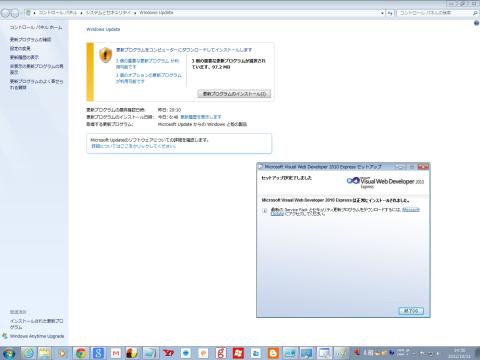Click the search magnifier in the search box
480x360 pixels.
point(475,13)
